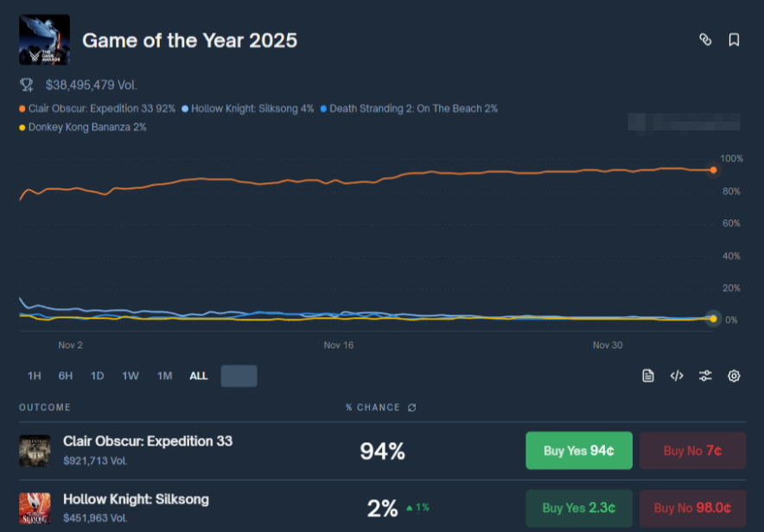The width and height of the screenshot is (764, 532).
Task: Copy the market link icon
Action: click(705, 40)
